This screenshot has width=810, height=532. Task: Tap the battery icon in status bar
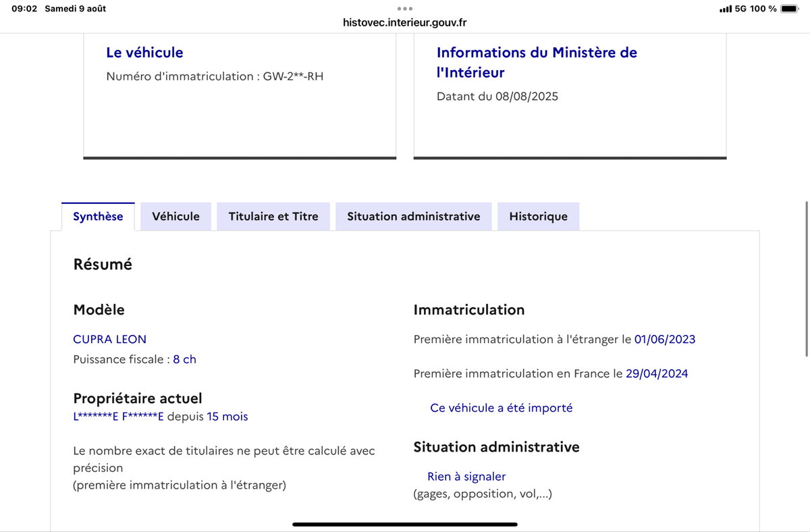point(789,9)
